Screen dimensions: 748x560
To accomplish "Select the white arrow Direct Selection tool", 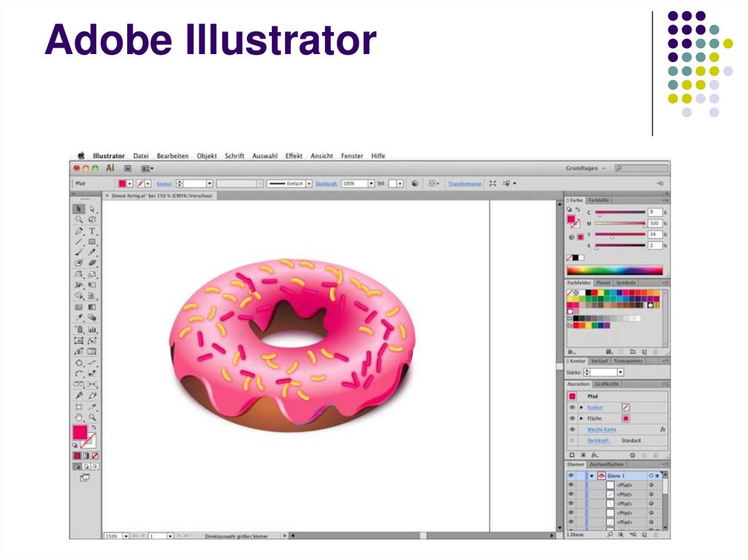I will coord(92,209).
